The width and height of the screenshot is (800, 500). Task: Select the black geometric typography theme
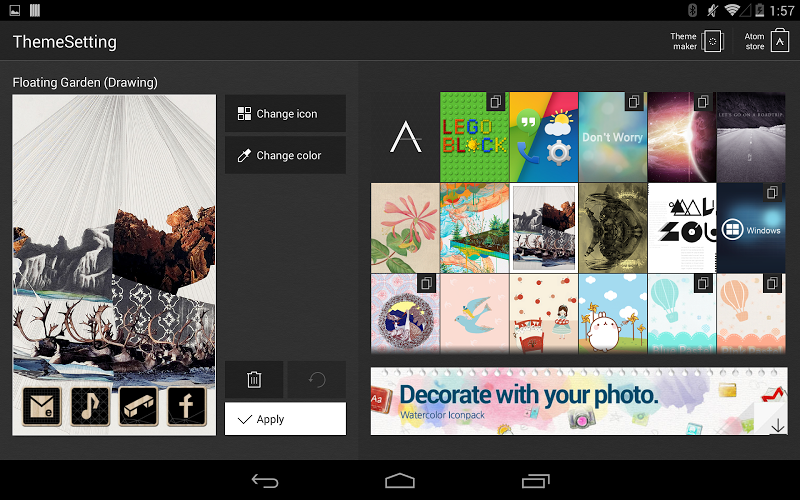[x=682, y=228]
